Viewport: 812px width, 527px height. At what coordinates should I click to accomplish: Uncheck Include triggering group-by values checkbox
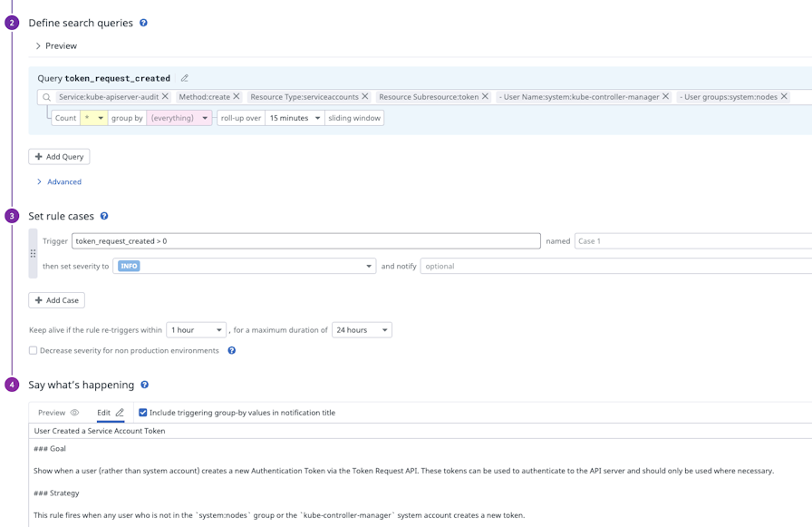coord(142,413)
